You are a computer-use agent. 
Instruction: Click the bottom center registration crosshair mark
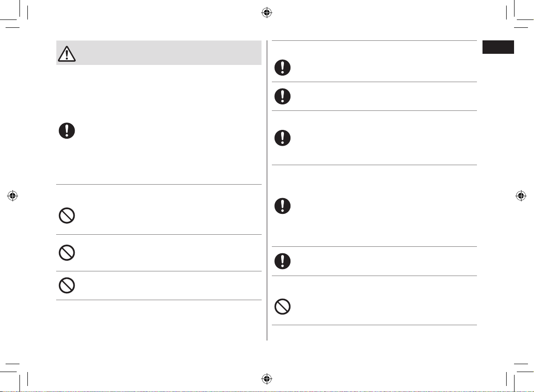267,379
